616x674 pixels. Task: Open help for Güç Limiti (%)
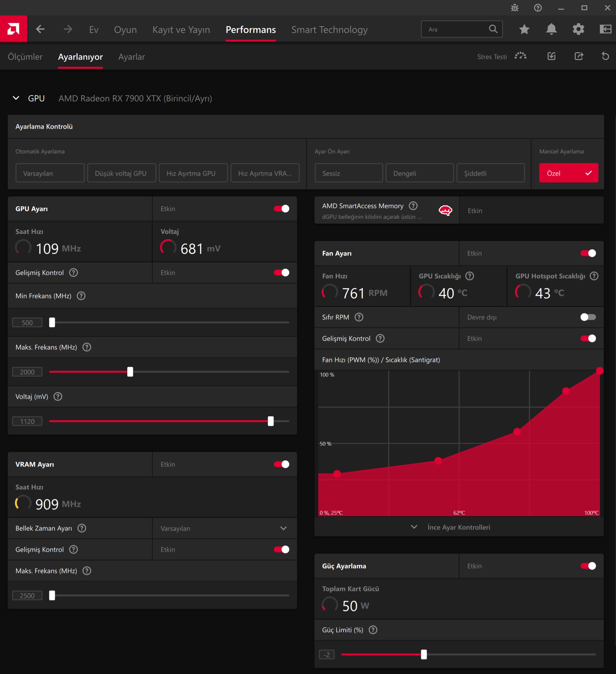(x=373, y=630)
